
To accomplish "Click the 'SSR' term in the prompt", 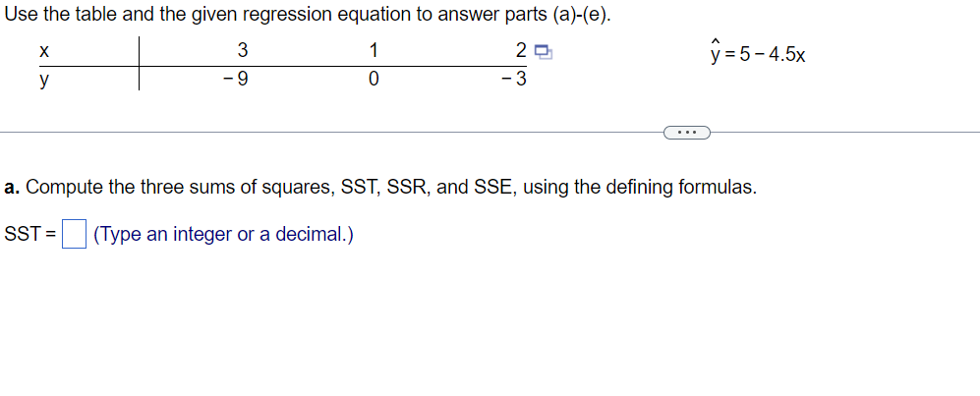I will [407, 187].
